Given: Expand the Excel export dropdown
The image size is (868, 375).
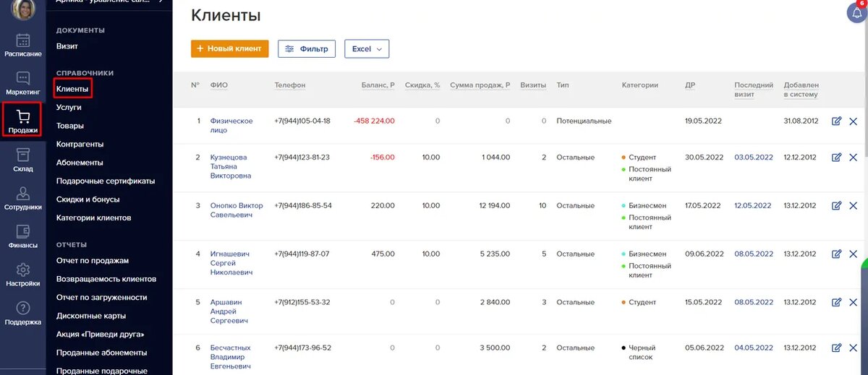Looking at the screenshot, I should click(367, 48).
